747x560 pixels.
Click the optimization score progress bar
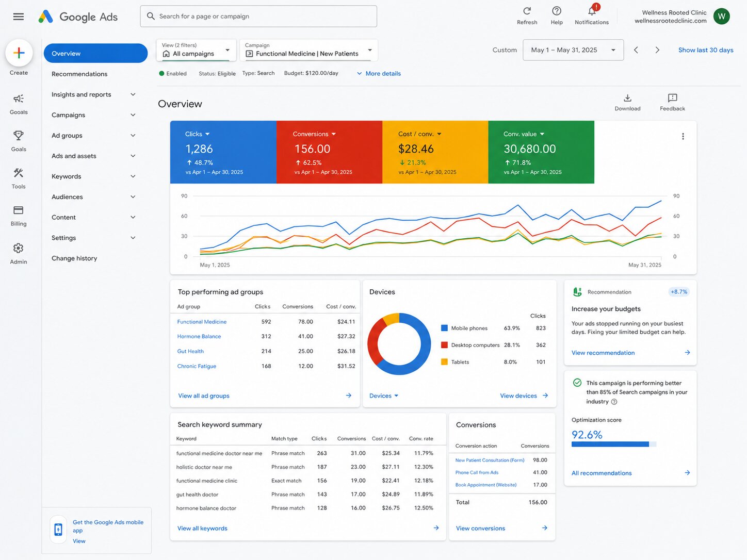coord(614,444)
